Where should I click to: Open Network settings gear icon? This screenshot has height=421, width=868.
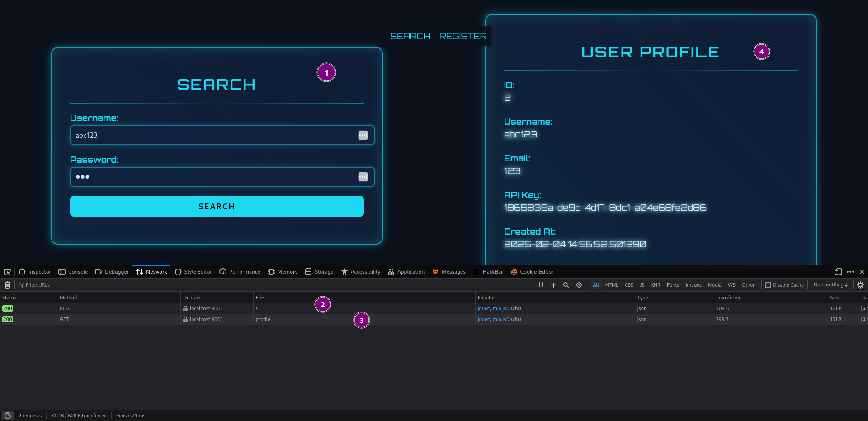(860, 285)
